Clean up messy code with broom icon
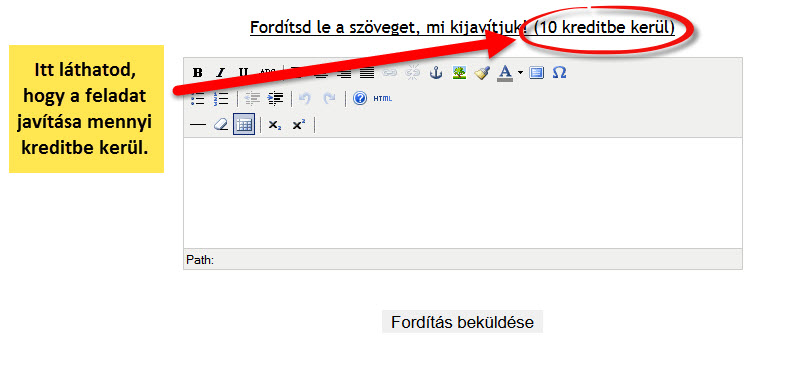Viewport: 806px width, 365px height. pyautogui.click(x=482, y=73)
